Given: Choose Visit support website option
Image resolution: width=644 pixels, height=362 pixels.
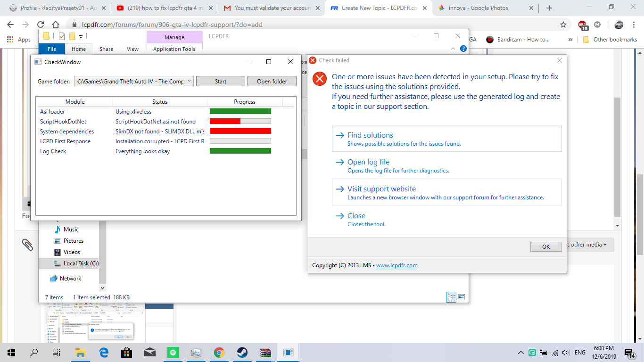Looking at the screenshot, I should pyautogui.click(x=446, y=192).
